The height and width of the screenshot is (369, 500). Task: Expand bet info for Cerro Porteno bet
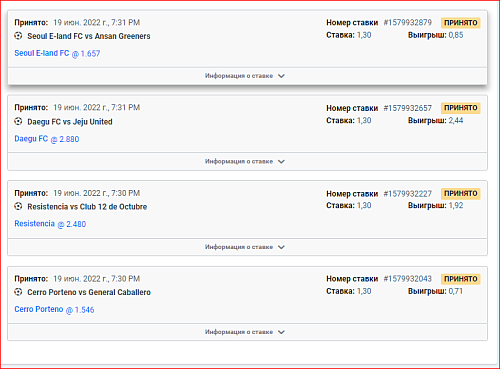(x=247, y=332)
